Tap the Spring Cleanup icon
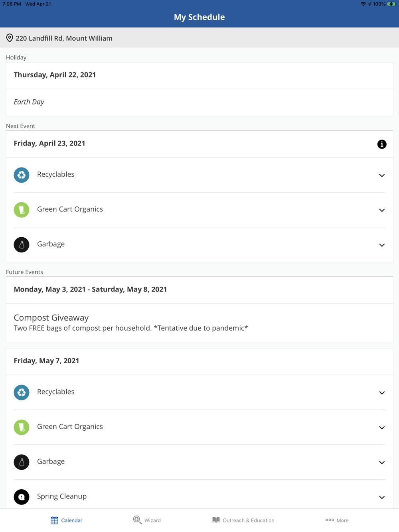The height and width of the screenshot is (532, 399). tap(22, 497)
